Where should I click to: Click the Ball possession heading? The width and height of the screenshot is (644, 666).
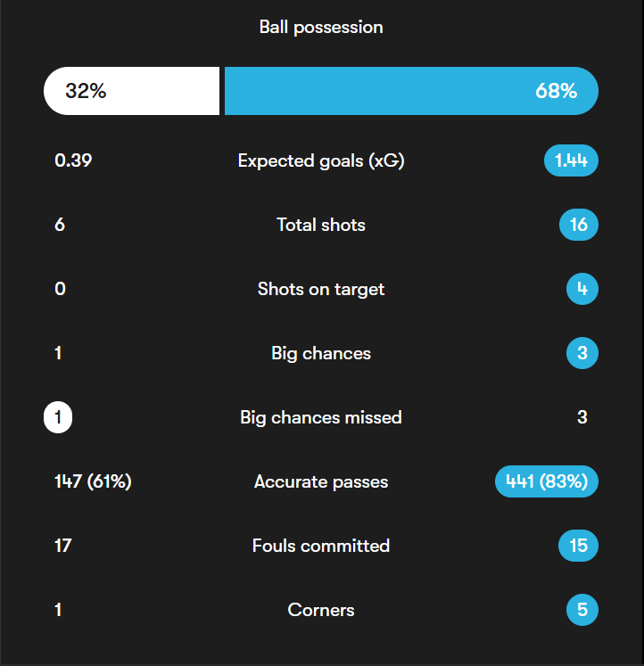coord(321,27)
